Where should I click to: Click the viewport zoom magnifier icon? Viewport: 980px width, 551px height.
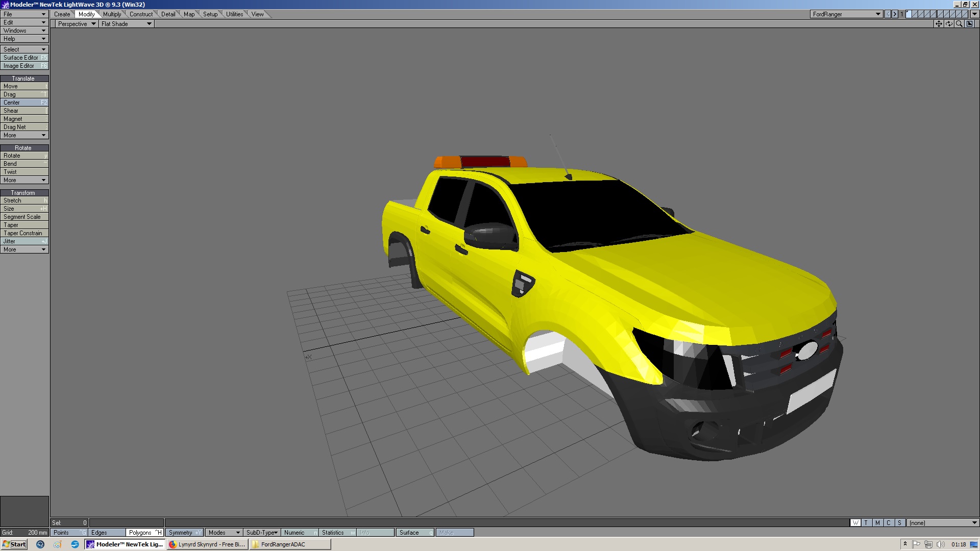tap(959, 23)
